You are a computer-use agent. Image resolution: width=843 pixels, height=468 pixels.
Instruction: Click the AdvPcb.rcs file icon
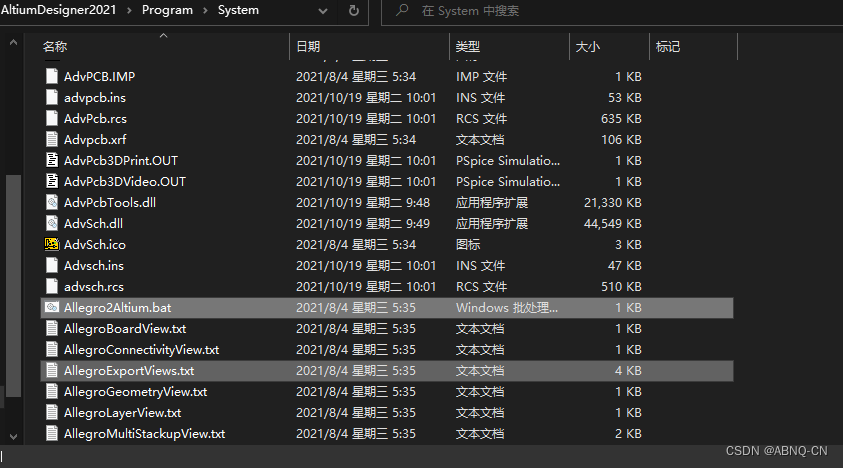tap(52, 118)
